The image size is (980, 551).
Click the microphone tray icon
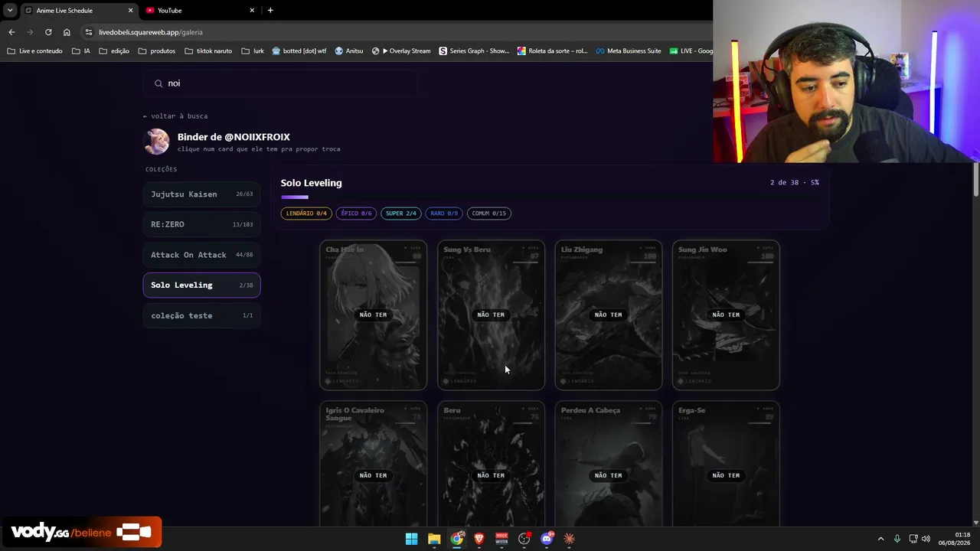point(897,539)
